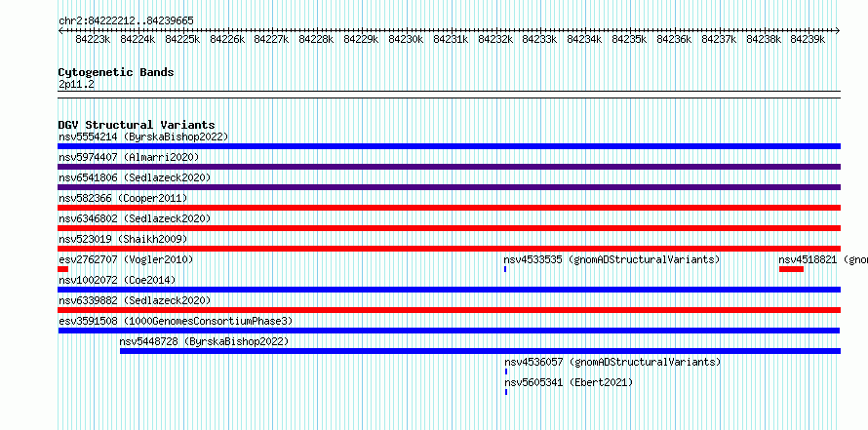Click ruler position 84237k

coord(720,39)
